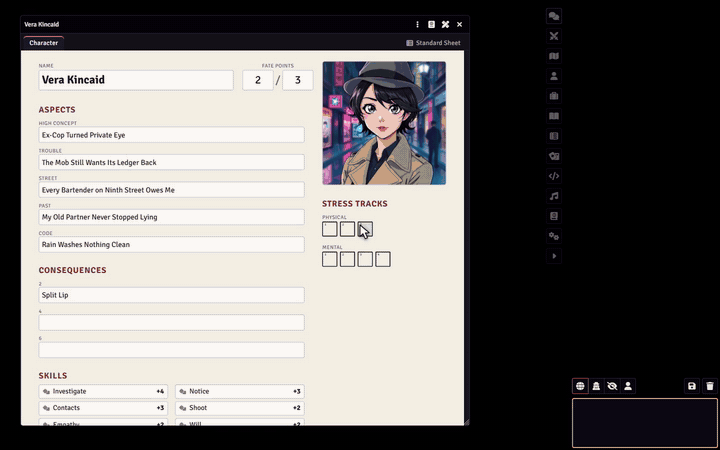Click the Vera Kincaid name field
Image resolution: width=720 pixels, height=450 pixels.
pos(136,80)
